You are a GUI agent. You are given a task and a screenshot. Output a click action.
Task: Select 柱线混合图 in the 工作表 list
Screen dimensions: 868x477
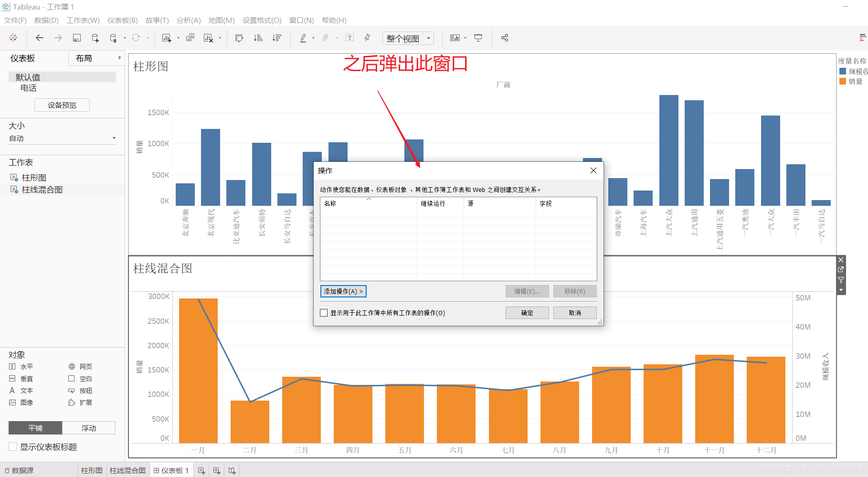42,190
